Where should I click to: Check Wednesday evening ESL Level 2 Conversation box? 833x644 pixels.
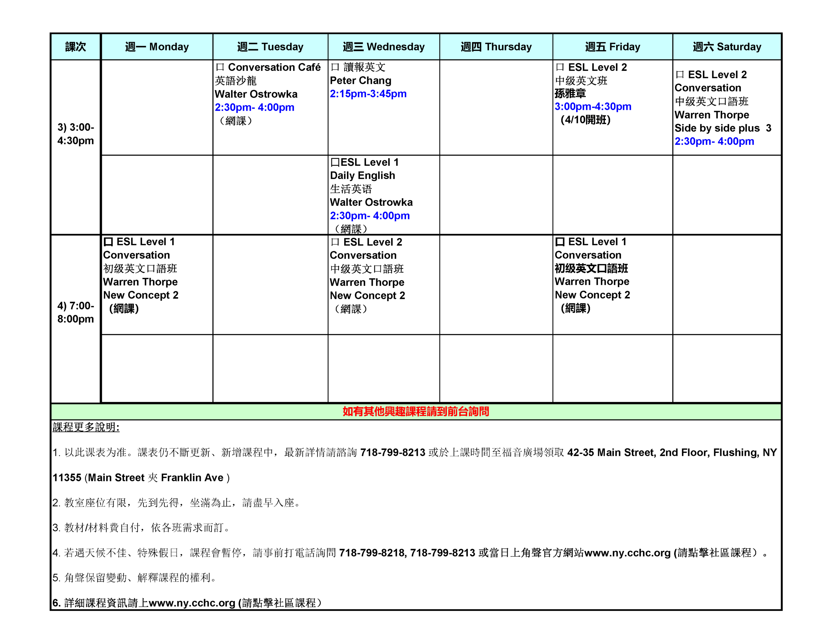point(335,242)
